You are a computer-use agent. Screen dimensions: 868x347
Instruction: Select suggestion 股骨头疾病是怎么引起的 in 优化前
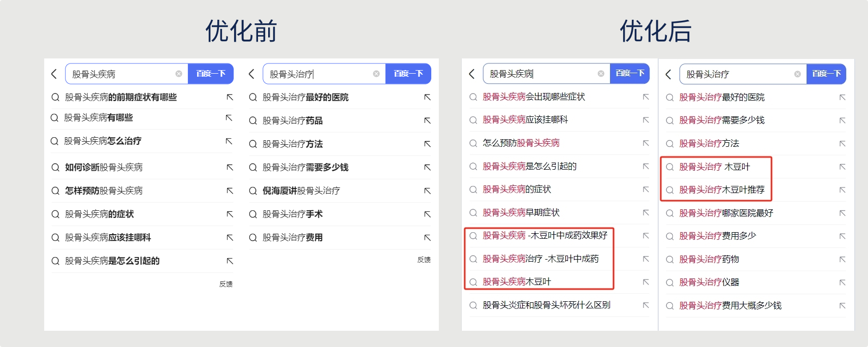click(112, 261)
